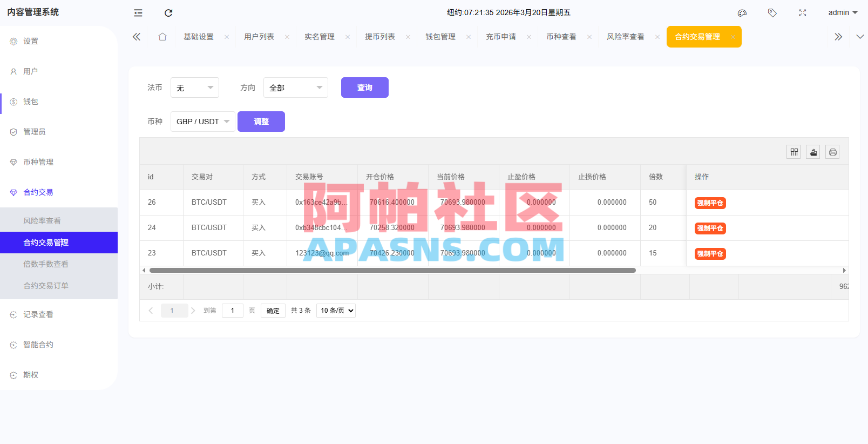The width and height of the screenshot is (868, 444).
Task: Open the 方向 dropdown
Action: (x=296, y=88)
